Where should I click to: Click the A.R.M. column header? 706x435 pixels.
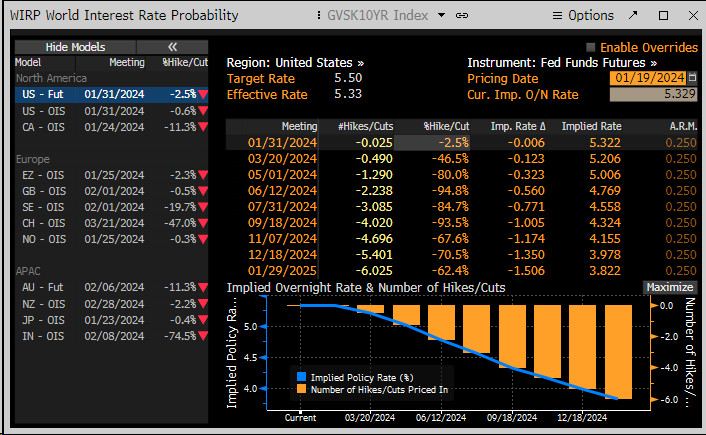[683, 127]
